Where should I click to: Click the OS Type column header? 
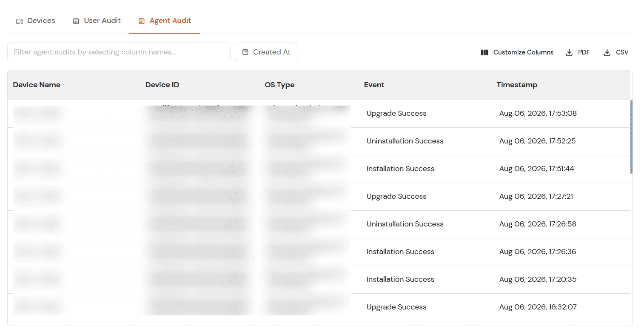(279, 85)
